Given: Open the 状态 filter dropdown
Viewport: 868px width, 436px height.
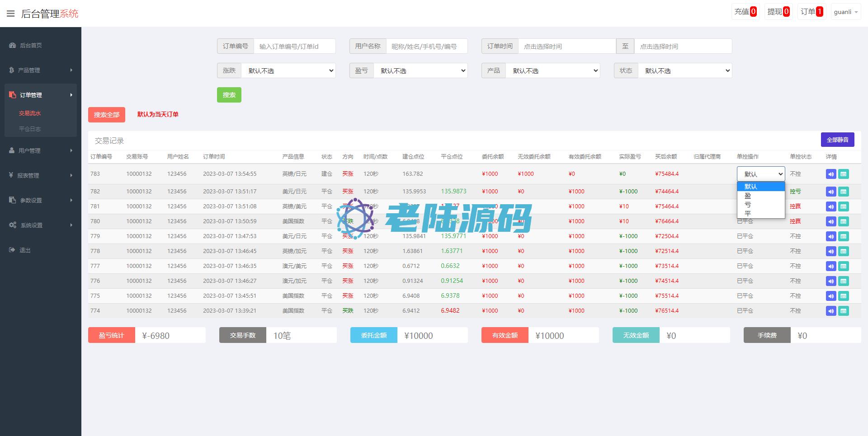Looking at the screenshot, I should (x=685, y=70).
